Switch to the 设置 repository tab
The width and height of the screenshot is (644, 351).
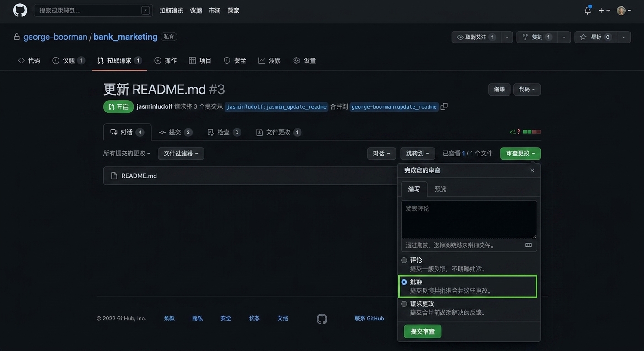[304, 60]
